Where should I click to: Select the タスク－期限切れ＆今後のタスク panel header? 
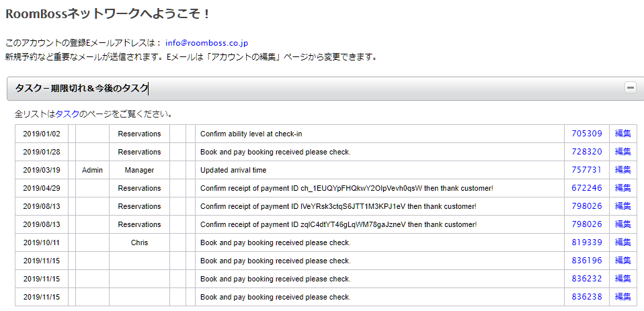pos(81,89)
